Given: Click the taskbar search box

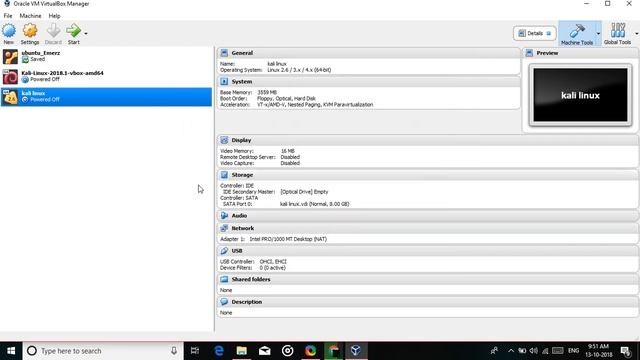Looking at the screenshot, I should click(103, 351).
